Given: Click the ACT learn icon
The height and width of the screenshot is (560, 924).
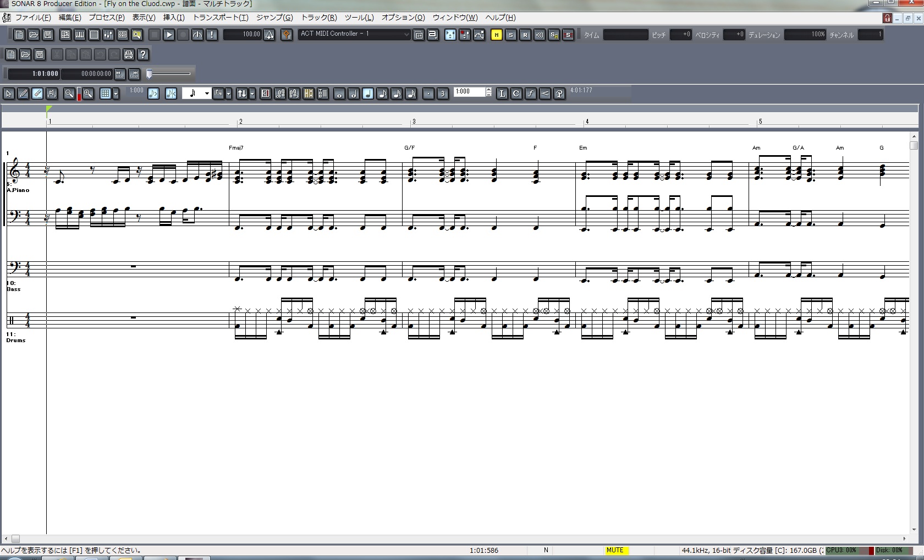Looking at the screenshot, I should (x=287, y=35).
